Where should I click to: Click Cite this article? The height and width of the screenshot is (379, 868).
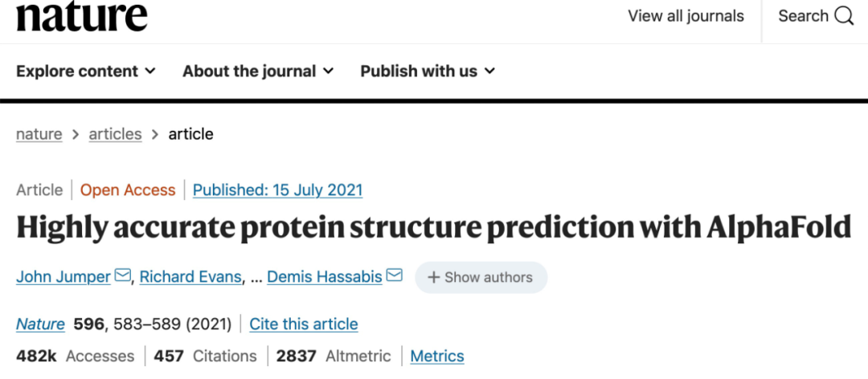click(x=304, y=324)
